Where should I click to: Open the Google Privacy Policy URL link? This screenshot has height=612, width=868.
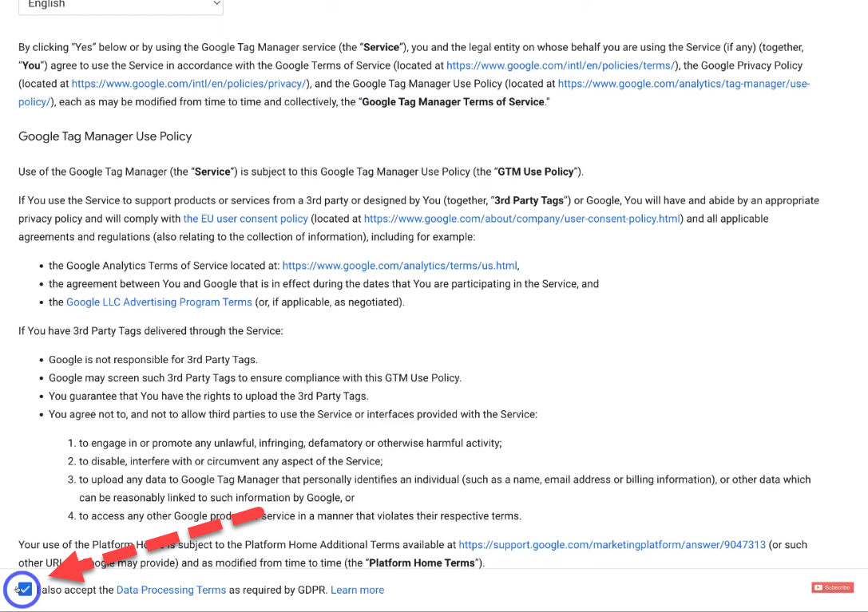coord(188,84)
